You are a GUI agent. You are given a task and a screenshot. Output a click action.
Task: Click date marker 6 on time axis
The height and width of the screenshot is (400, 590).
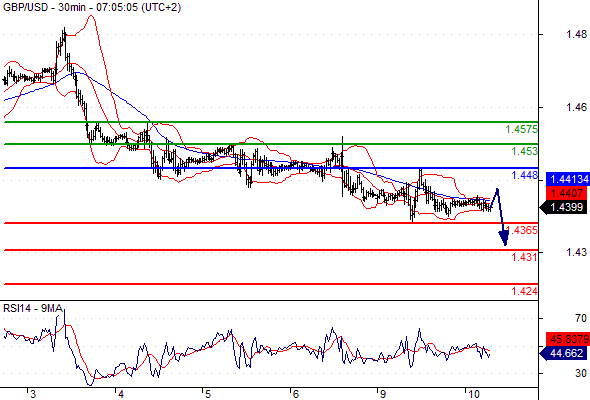295,394
